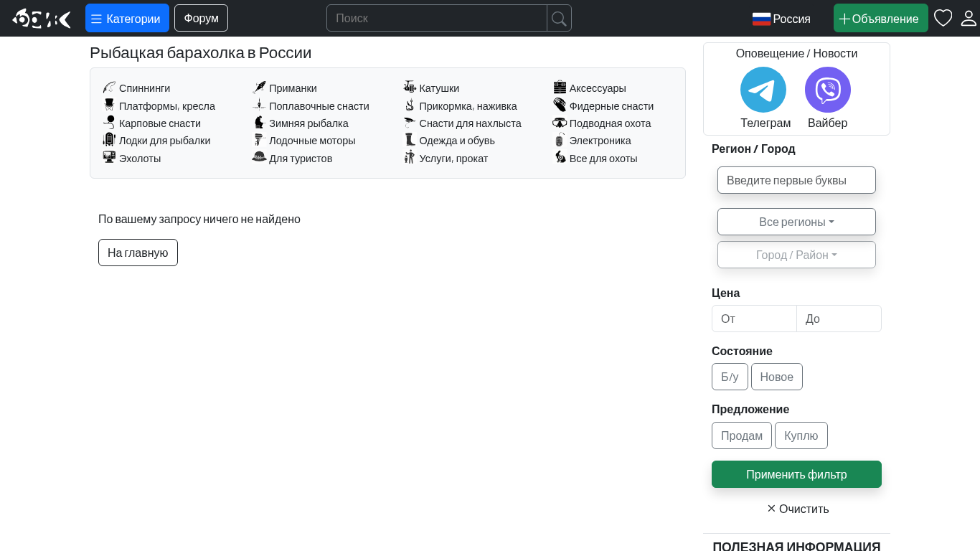The width and height of the screenshot is (980, 551).
Task: Open the Лодочные моторы category link
Action: point(312,141)
